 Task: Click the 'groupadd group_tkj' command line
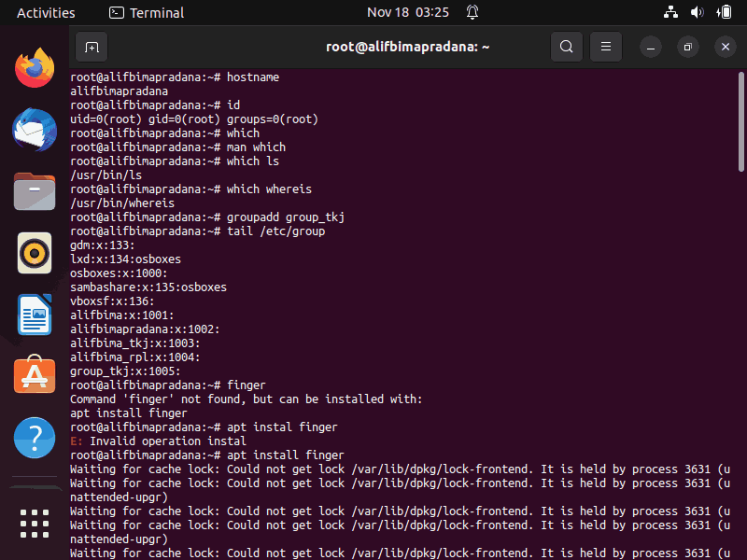coord(207,217)
